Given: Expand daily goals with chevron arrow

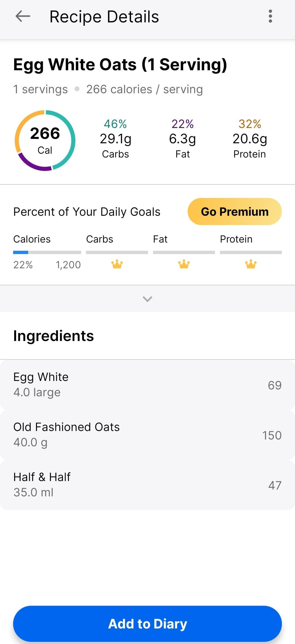Looking at the screenshot, I should [x=147, y=299].
